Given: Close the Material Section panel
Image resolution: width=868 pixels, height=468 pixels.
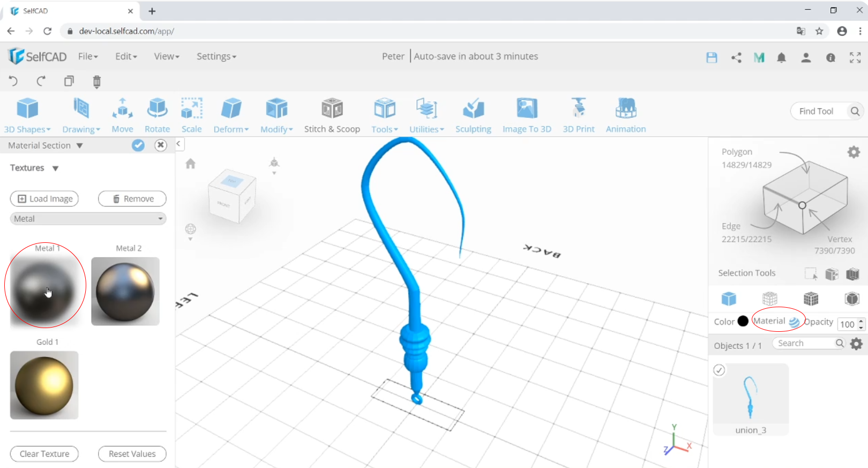Looking at the screenshot, I should coord(161,145).
